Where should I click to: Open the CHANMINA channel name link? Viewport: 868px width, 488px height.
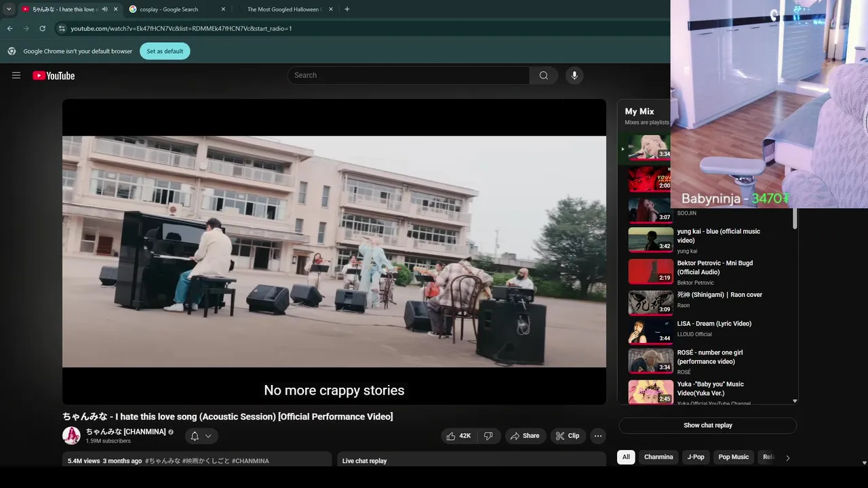point(125,432)
